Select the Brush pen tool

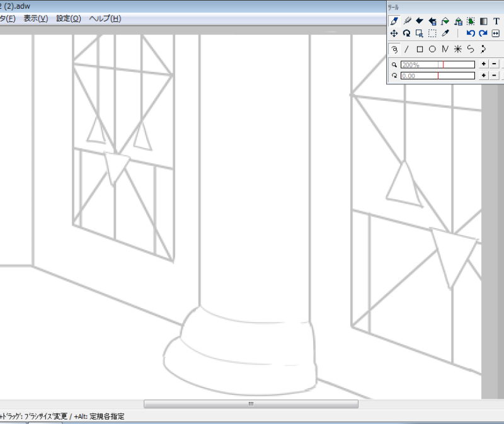click(x=394, y=21)
